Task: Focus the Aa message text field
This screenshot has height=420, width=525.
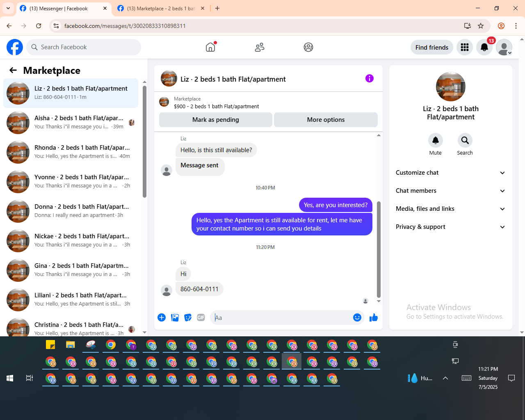Action: (282, 317)
